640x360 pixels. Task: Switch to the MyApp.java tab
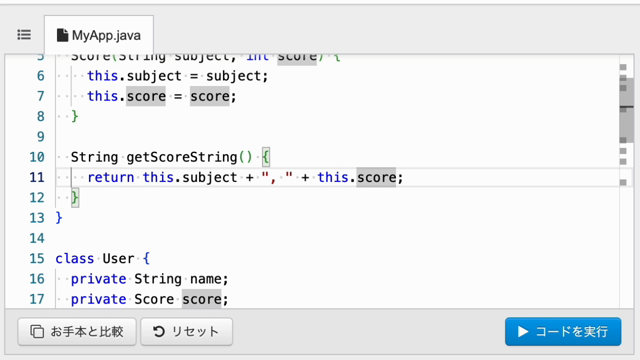[x=99, y=35]
